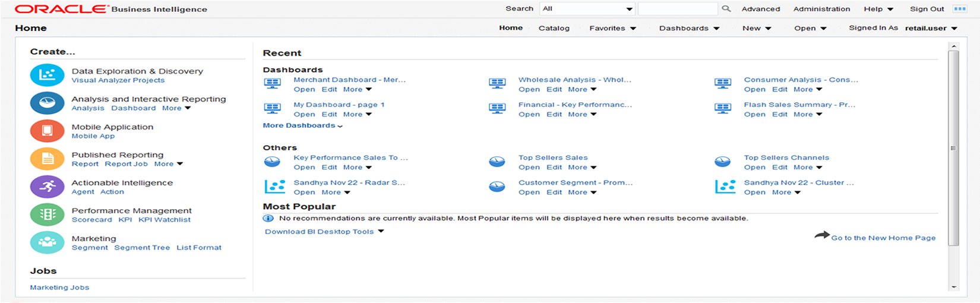The height and width of the screenshot is (303, 980).
Task: Create a new Dashboard from the Create panel
Action: 134,108
